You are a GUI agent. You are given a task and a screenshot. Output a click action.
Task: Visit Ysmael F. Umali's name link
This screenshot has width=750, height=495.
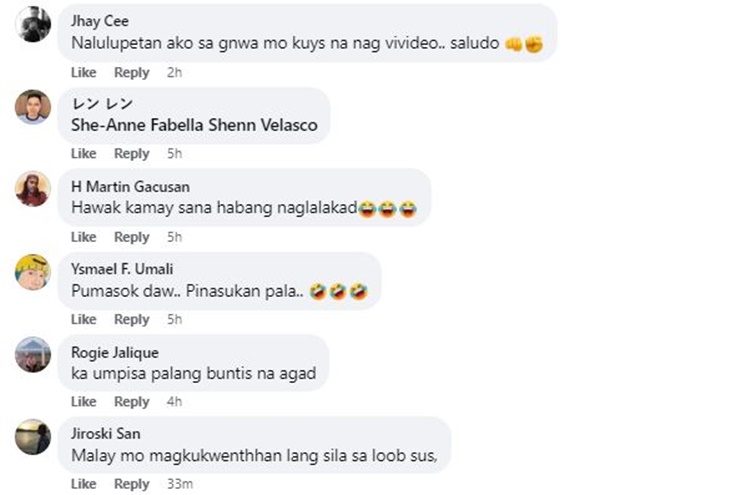[x=122, y=269]
